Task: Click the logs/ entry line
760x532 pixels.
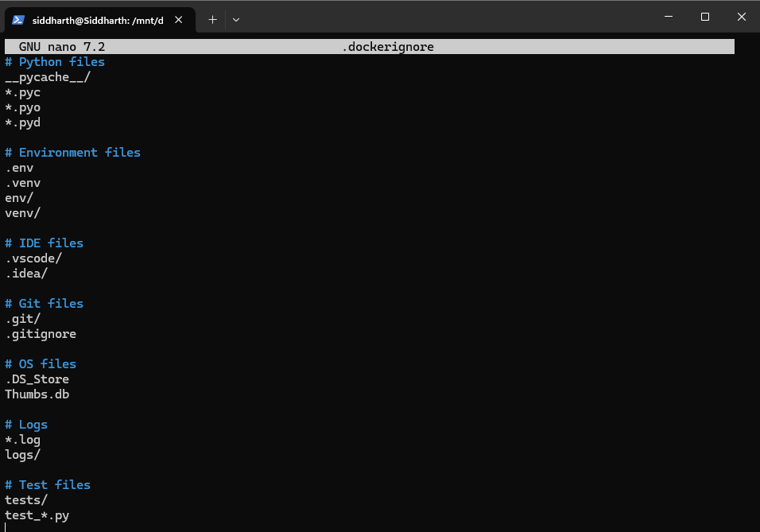Action: [23, 455]
